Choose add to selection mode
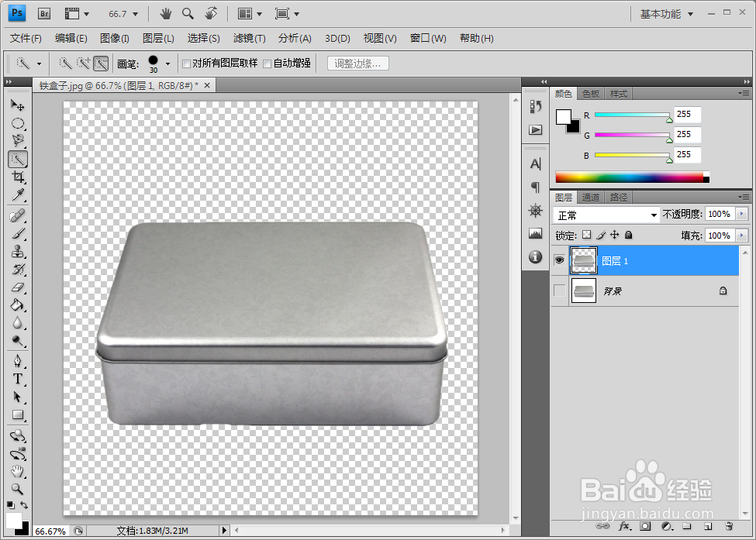This screenshot has width=756, height=540. 84,63
